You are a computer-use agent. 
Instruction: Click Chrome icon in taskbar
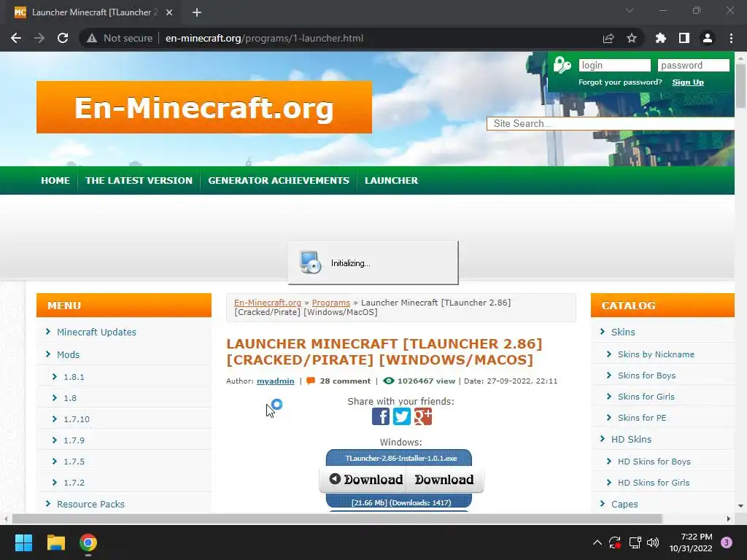[x=88, y=542]
